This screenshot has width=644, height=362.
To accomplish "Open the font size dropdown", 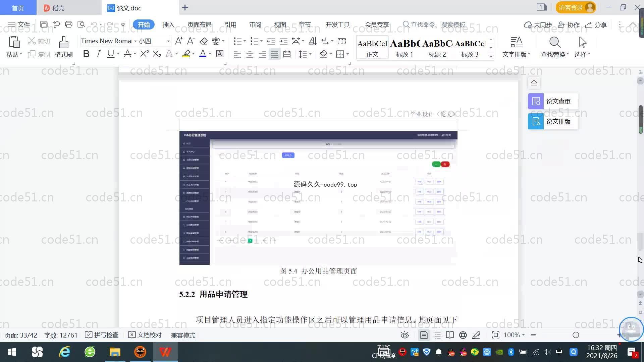I will coord(168,41).
